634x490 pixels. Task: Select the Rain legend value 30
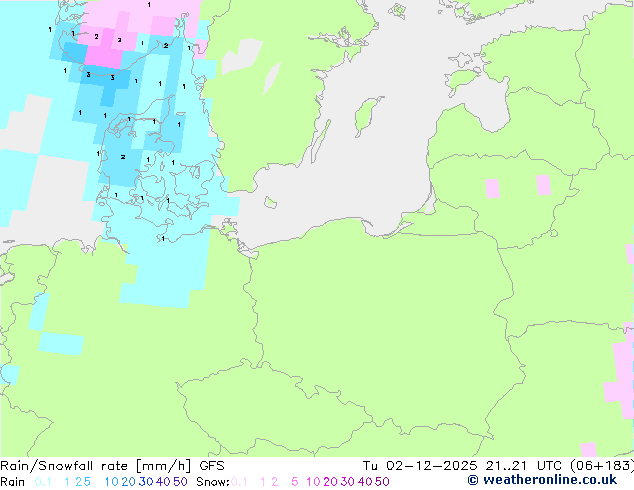146,482
